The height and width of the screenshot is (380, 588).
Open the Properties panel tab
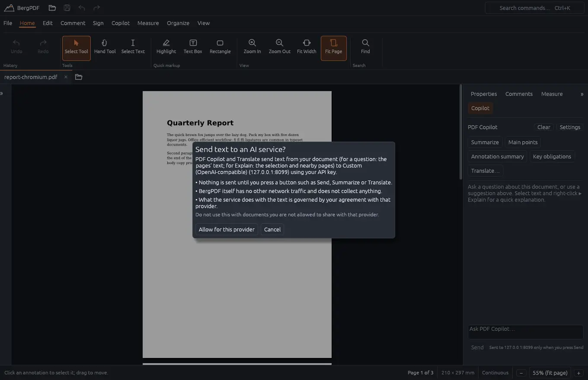pos(484,94)
